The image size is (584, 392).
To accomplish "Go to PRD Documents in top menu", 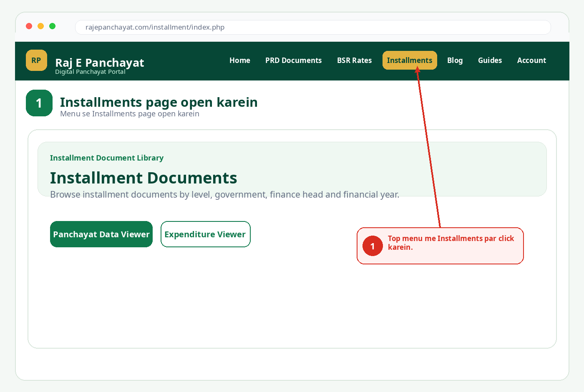I will click(x=294, y=60).
